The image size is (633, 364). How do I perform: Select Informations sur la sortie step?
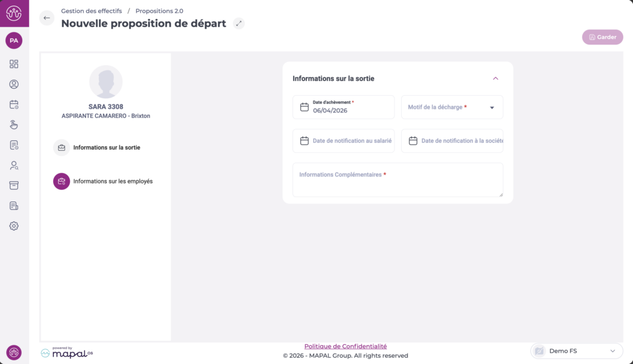[x=106, y=148]
